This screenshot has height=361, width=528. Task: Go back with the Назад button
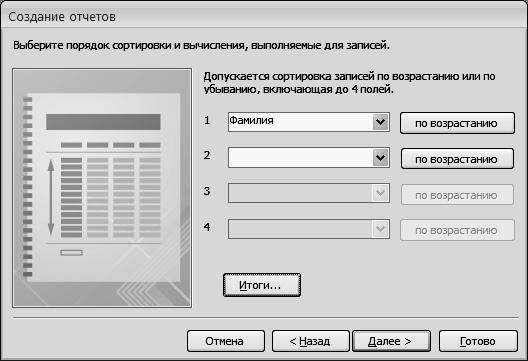pyautogui.click(x=310, y=341)
